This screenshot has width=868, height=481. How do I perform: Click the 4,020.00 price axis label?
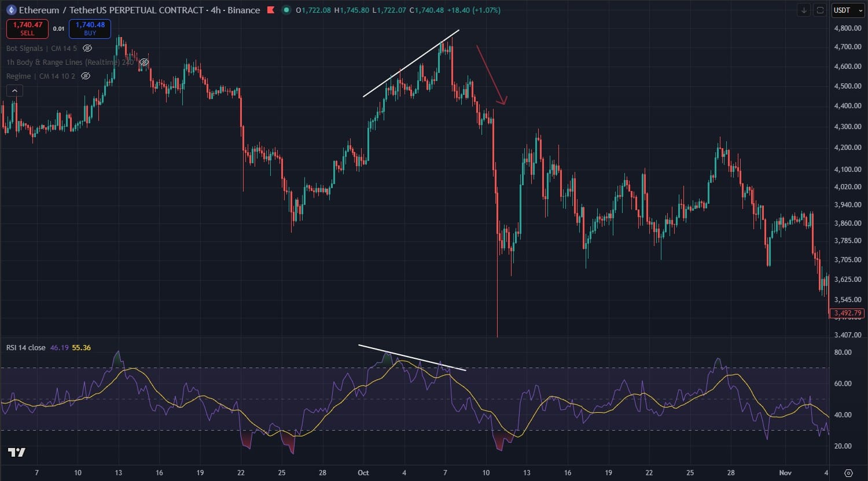coord(848,186)
